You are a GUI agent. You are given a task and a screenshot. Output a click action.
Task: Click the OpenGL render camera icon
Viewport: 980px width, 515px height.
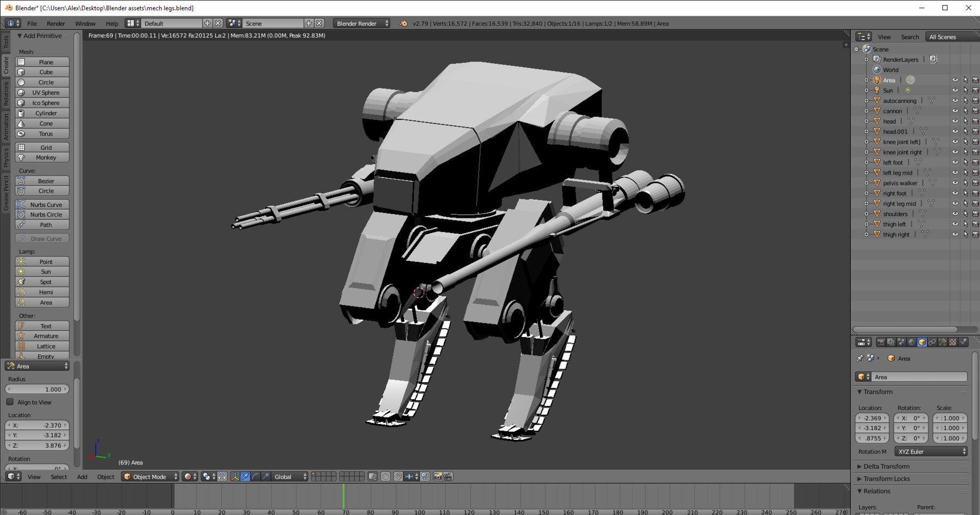(438, 477)
